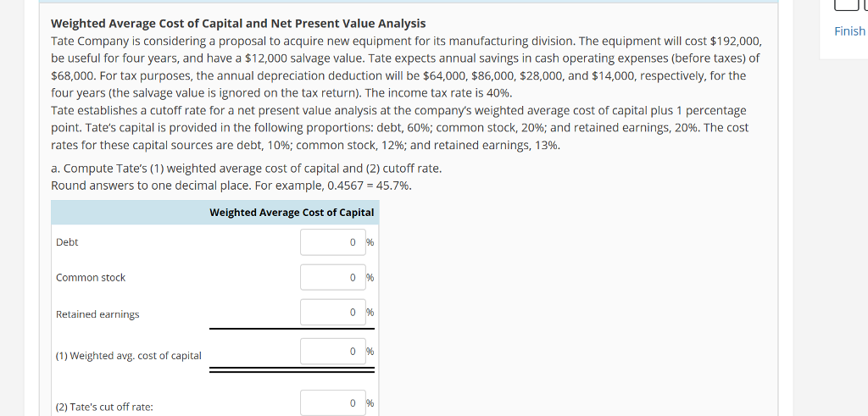
Task: Select the Weighted avg. cost of capital input
Action: tap(332, 352)
